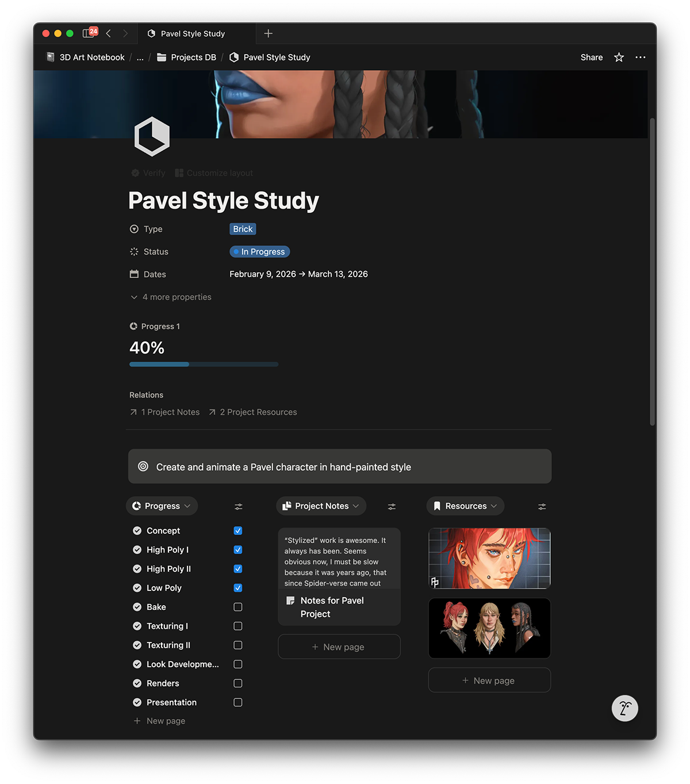This screenshot has width=690, height=784.
Task: Expand the collapsed breadcrumb ellipsis
Action: coord(140,57)
